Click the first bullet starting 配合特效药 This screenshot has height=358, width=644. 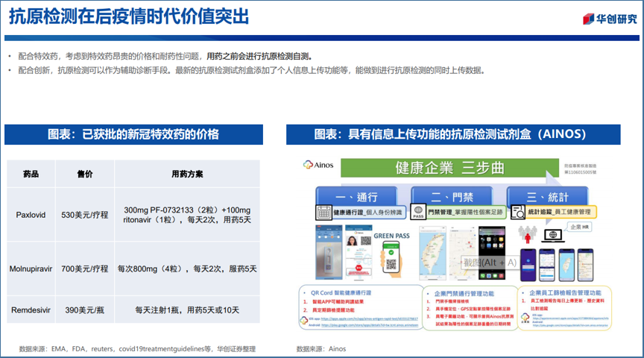click(165, 56)
